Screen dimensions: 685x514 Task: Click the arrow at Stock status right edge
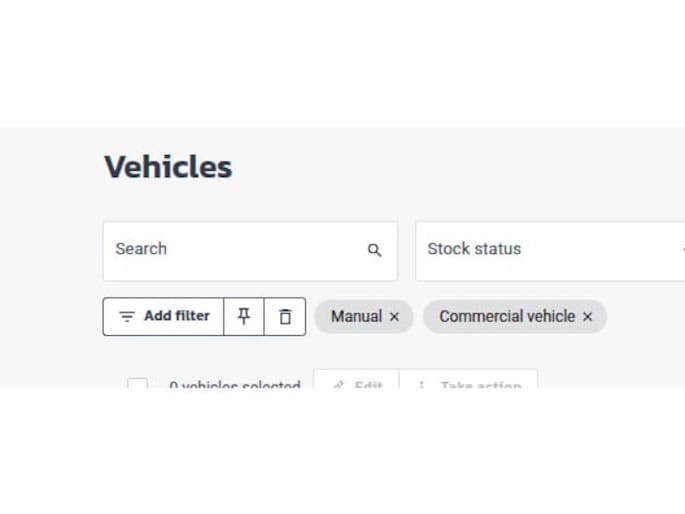pos(682,250)
